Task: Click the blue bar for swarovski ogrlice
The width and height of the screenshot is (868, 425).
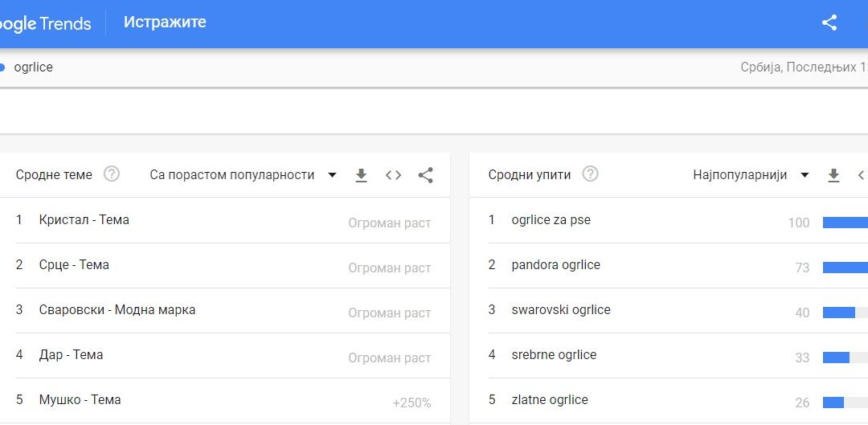Action: tap(839, 313)
